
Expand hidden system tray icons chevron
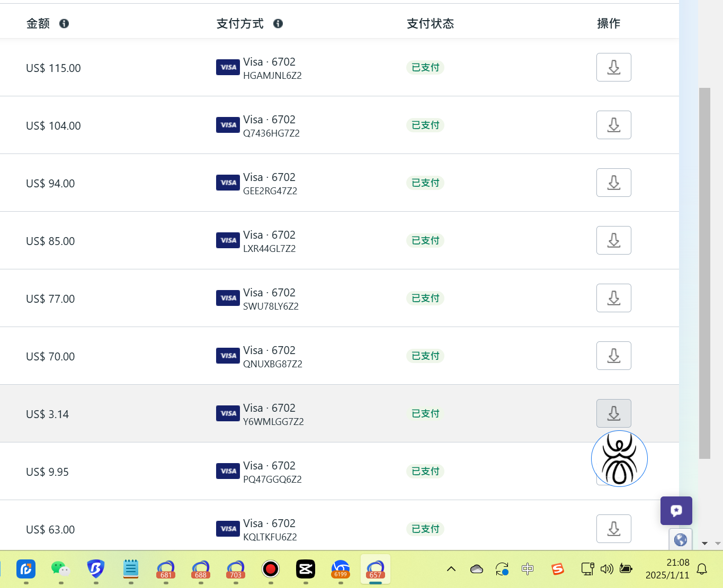[x=451, y=569]
